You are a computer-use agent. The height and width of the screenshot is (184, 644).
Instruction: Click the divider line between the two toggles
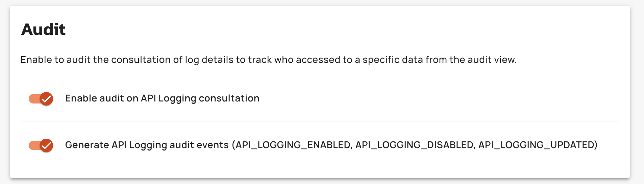[x=320, y=121]
